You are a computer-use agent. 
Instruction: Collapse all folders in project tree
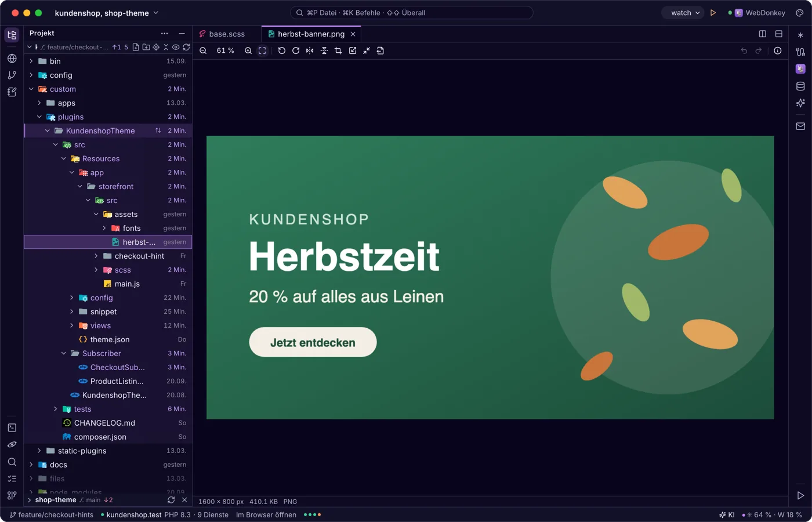pos(166,47)
